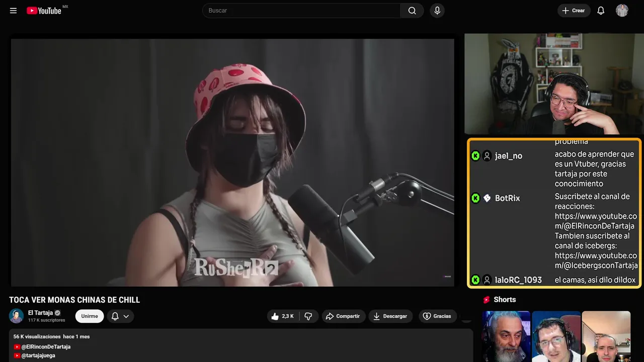Open the El Tartaja channel name
Image resolution: width=644 pixels, height=362 pixels.
[x=40, y=313]
